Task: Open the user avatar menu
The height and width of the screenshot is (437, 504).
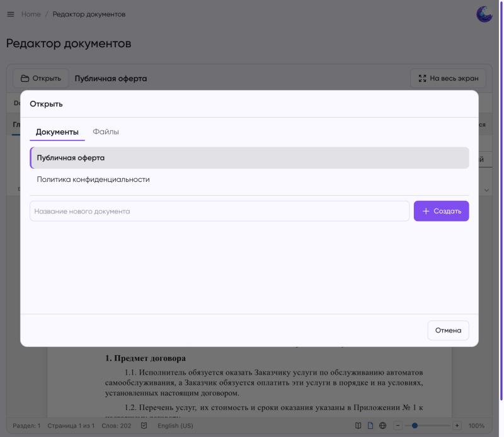Action: (484, 14)
